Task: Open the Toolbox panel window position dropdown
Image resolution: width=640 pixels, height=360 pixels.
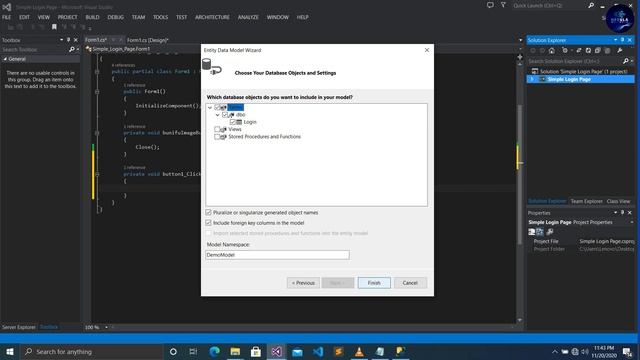Action: point(61,40)
